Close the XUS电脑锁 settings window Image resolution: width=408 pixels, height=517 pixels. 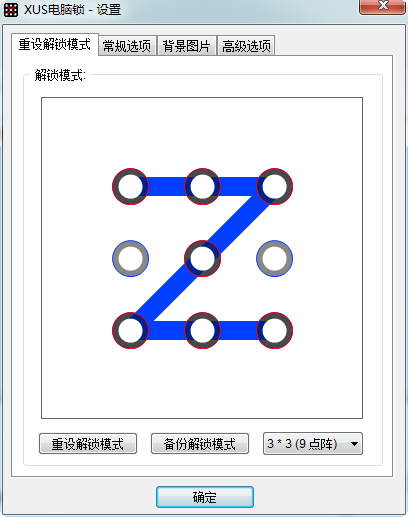pyautogui.click(x=383, y=6)
